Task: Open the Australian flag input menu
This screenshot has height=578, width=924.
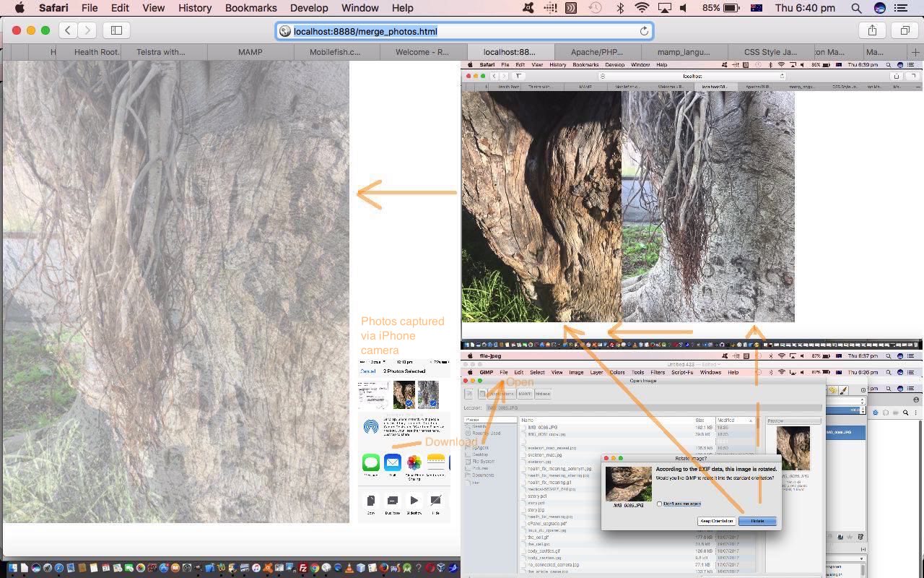Action: (757, 8)
